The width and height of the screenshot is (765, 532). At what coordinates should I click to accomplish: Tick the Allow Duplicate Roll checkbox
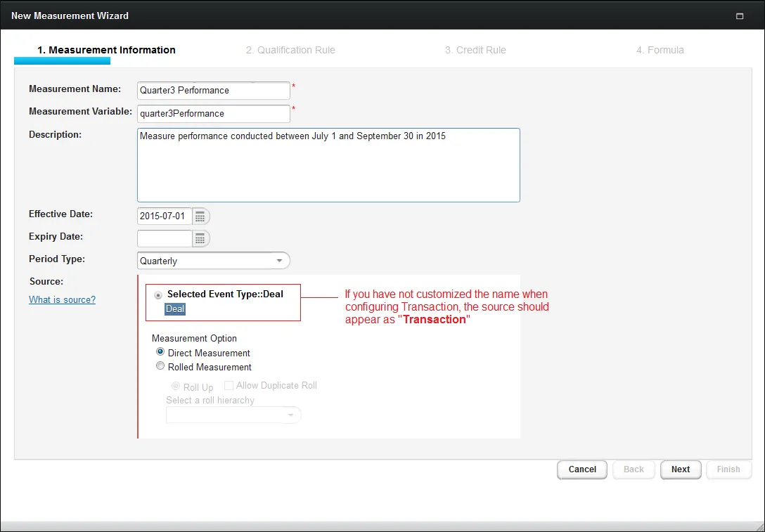(229, 386)
